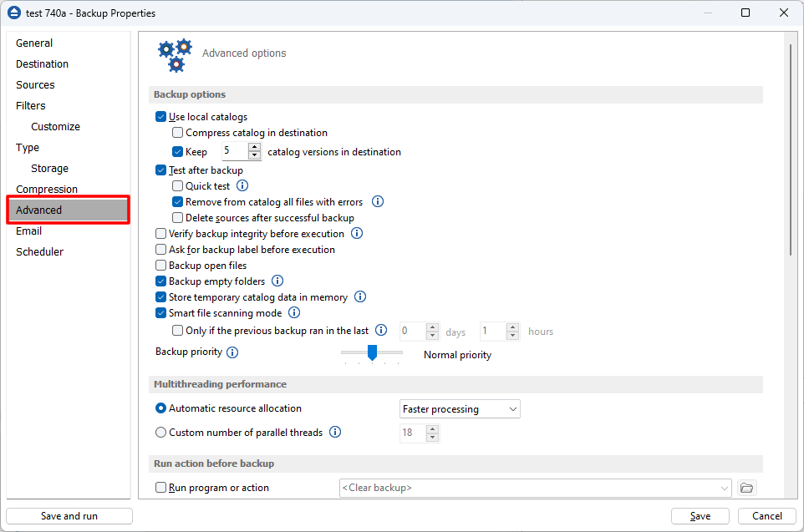
Task: Click the Backup priority slider handle
Action: pos(372,352)
